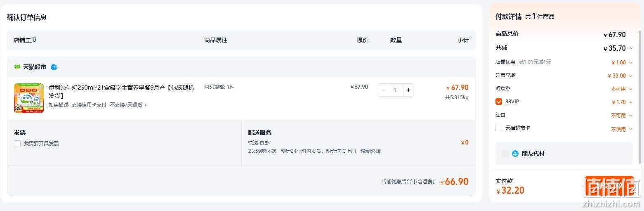Click the 支持信用卡支付 service tag
Viewport: 644px width, 211px height.
(x=89, y=105)
